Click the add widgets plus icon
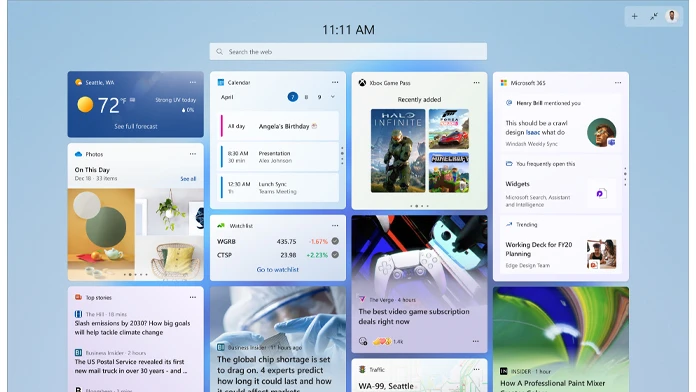 click(634, 16)
